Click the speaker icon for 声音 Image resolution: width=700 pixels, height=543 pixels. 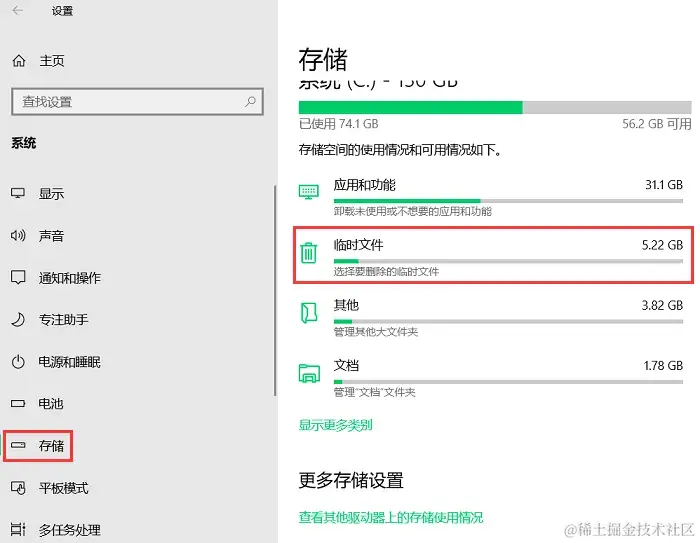click(x=18, y=235)
